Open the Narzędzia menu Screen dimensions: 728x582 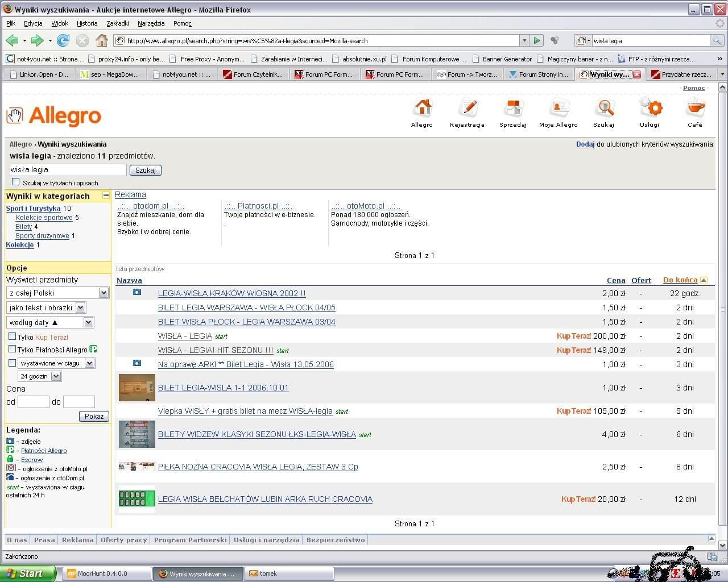(x=151, y=23)
